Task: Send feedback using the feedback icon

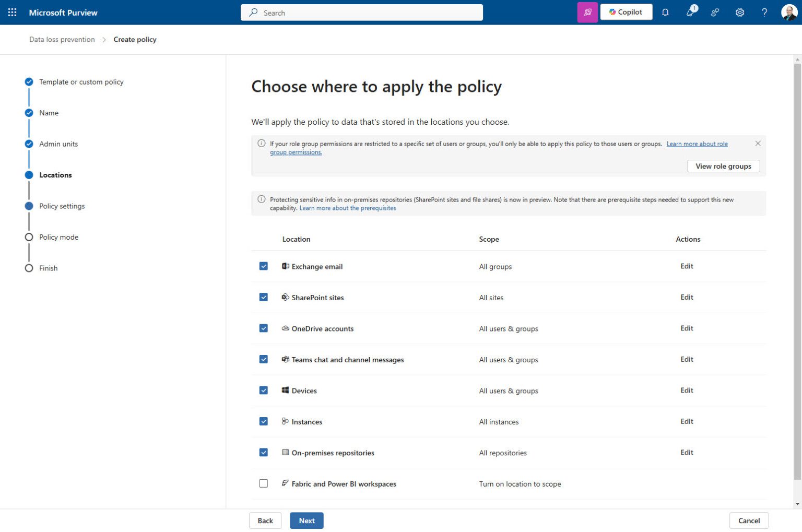Action: (715, 12)
